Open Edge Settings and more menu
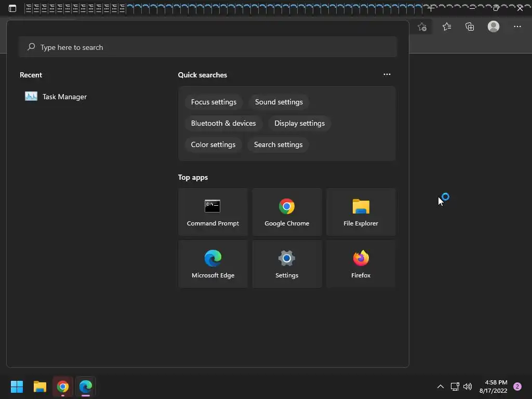Viewport: 532px width, 399px height. pyautogui.click(x=517, y=26)
